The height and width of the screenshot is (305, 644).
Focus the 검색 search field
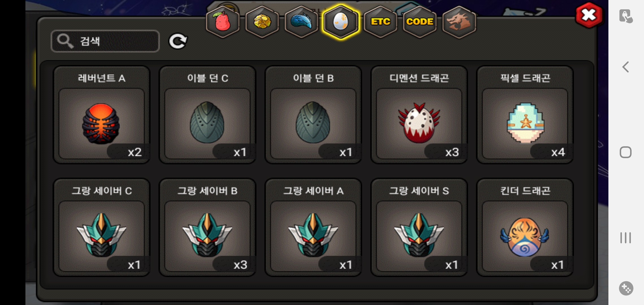pos(105,41)
